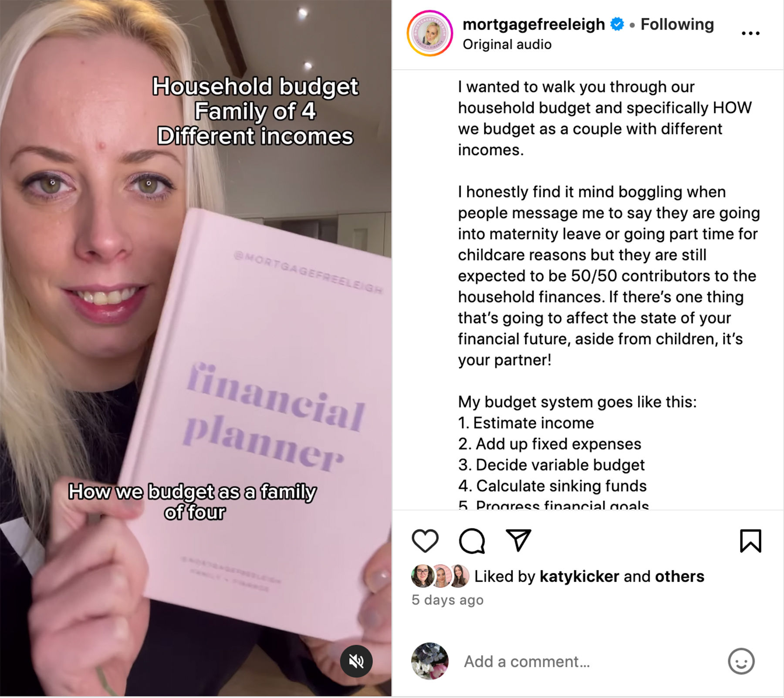Open the mortgagefreeleigh username link
The height and width of the screenshot is (698, 784).
534,24
